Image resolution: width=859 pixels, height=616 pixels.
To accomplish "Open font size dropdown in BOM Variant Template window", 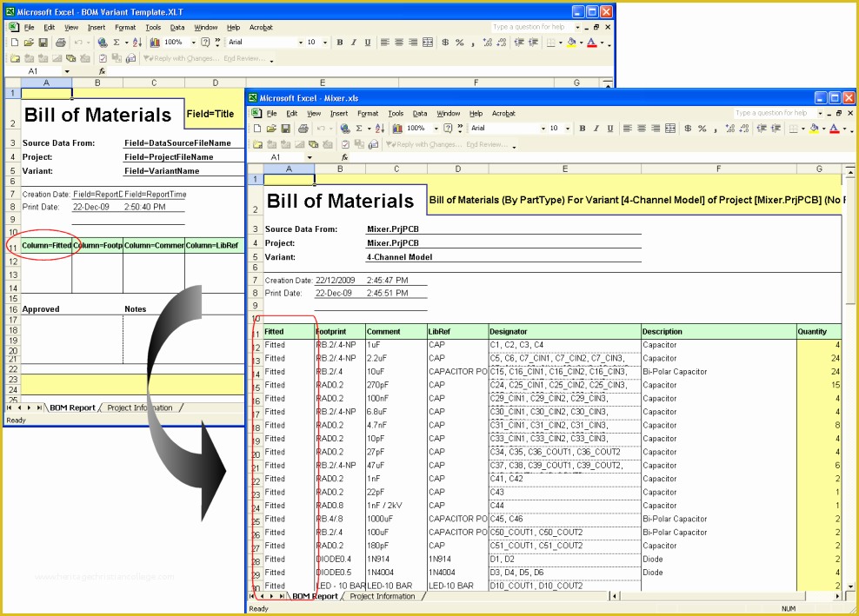I will (325, 43).
